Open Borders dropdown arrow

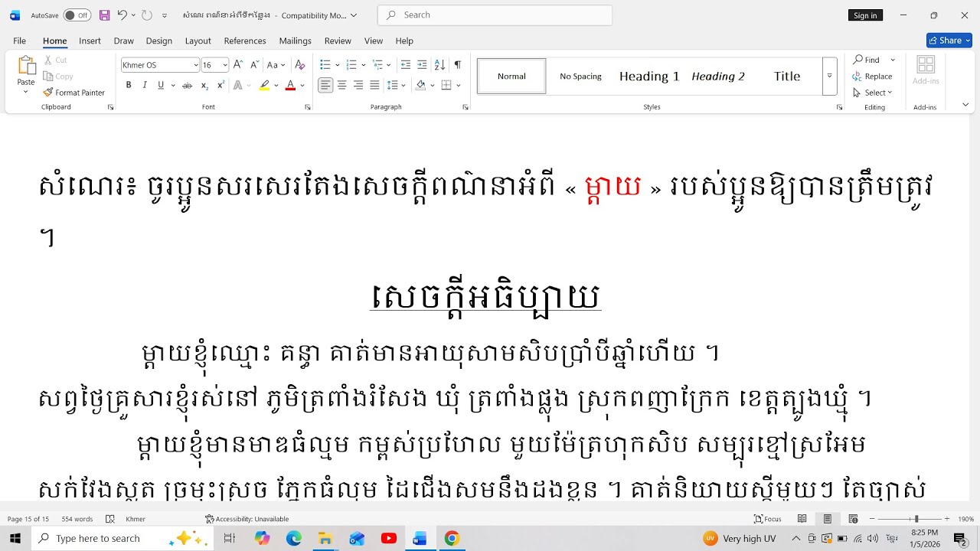pos(459,85)
